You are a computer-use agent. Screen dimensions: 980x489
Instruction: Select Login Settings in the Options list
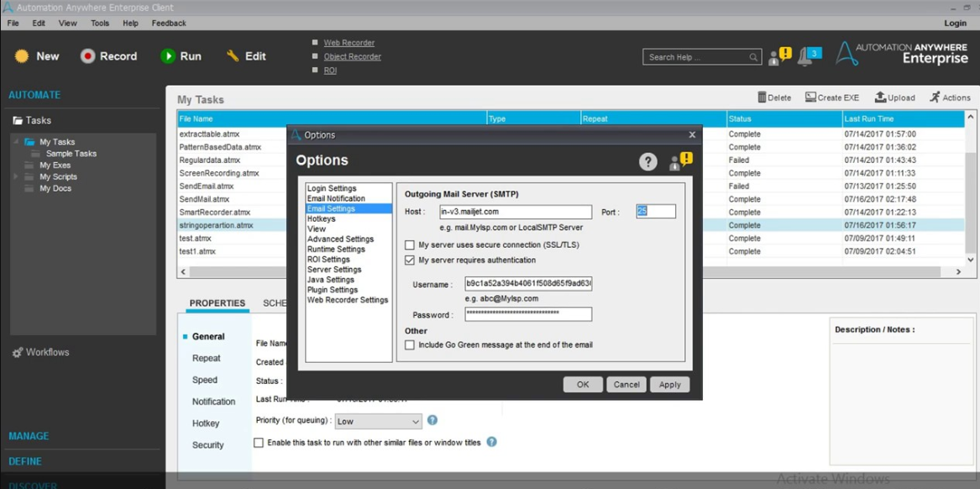332,188
